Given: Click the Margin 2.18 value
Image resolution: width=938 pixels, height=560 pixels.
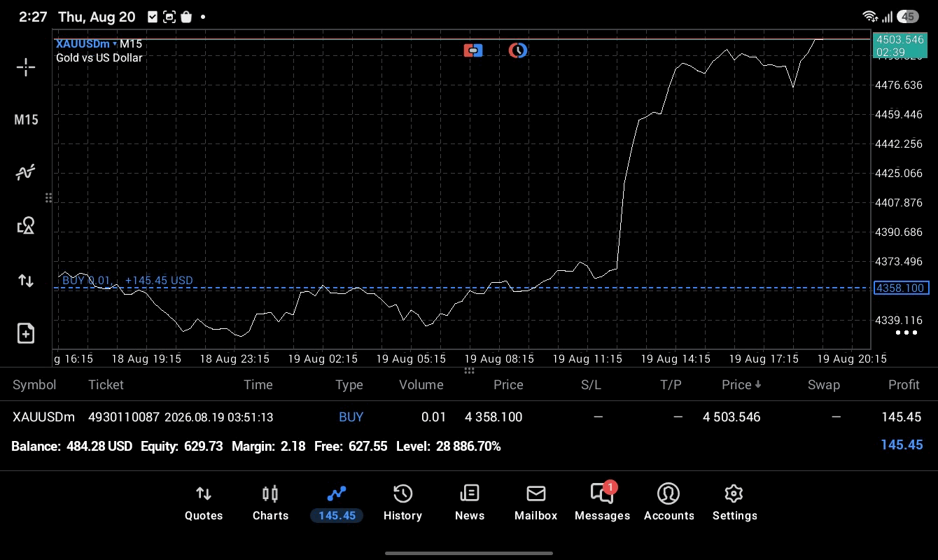Looking at the screenshot, I should (x=293, y=447).
